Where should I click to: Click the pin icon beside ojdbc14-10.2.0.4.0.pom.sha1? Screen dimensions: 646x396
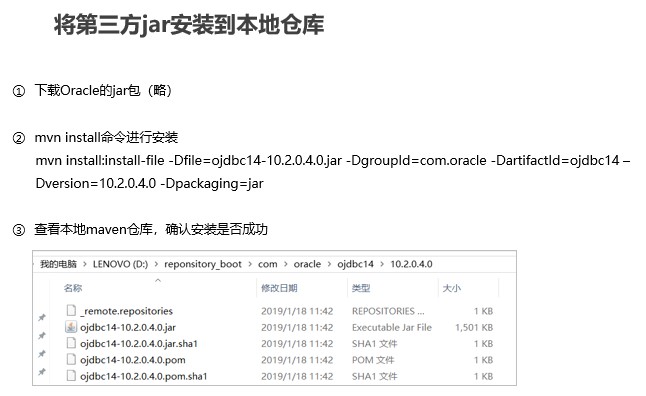(x=42, y=372)
